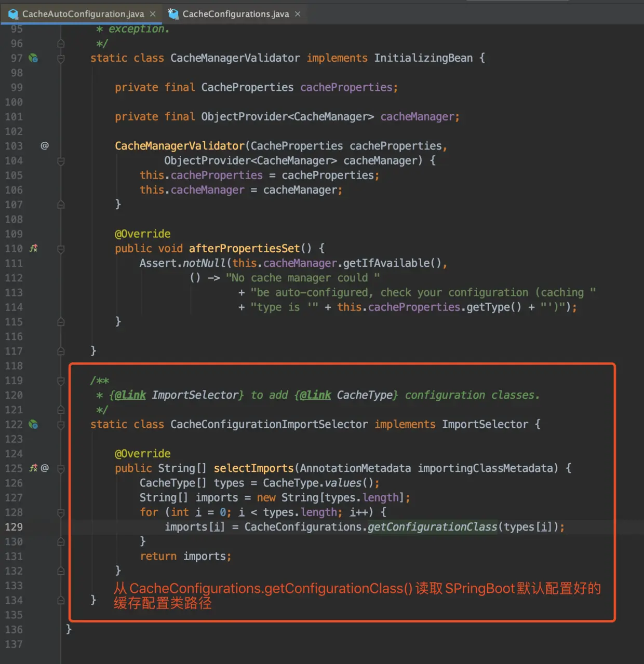Viewport: 644px width, 664px height.
Task: Click the Spring bean gutter icon on line 97
Action: tap(33, 58)
